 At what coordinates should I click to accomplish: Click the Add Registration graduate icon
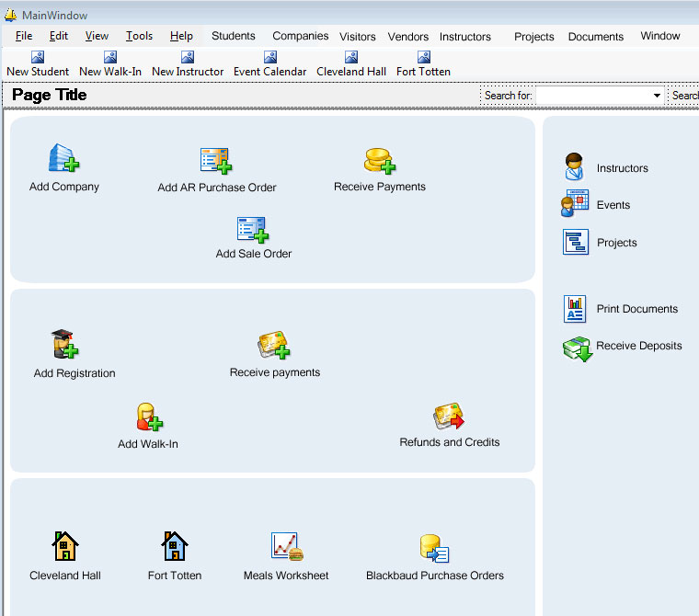pyautogui.click(x=65, y=344)
